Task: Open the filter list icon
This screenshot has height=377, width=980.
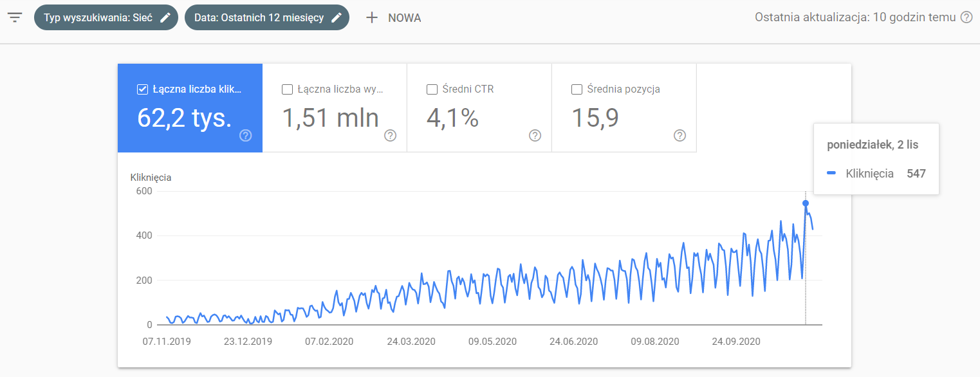Action: pos(15,17)
